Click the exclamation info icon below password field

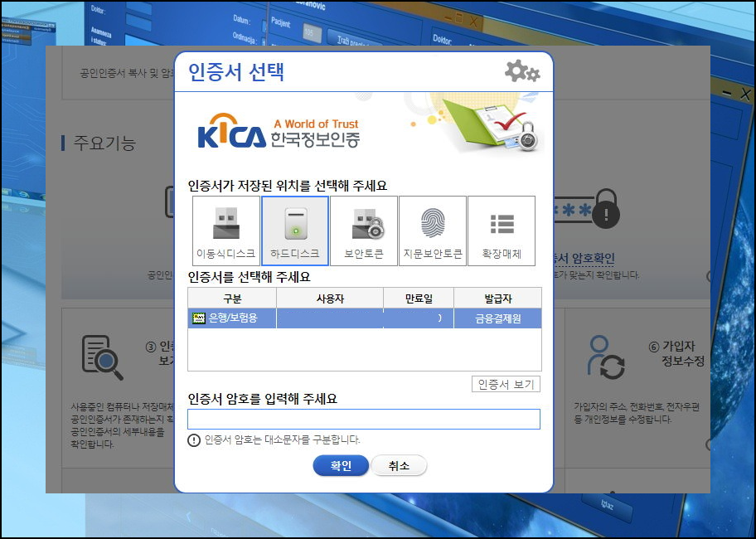194,439
